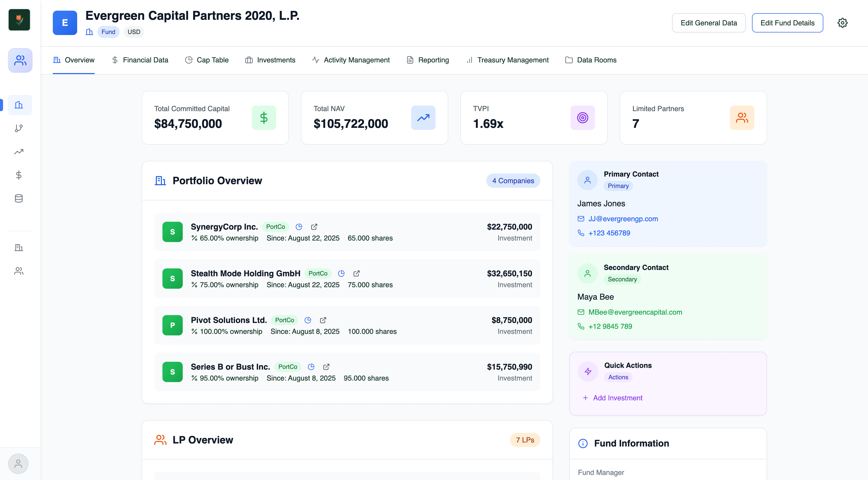Select the Series B or Bust Inc. row

click(x=347, y=372)
